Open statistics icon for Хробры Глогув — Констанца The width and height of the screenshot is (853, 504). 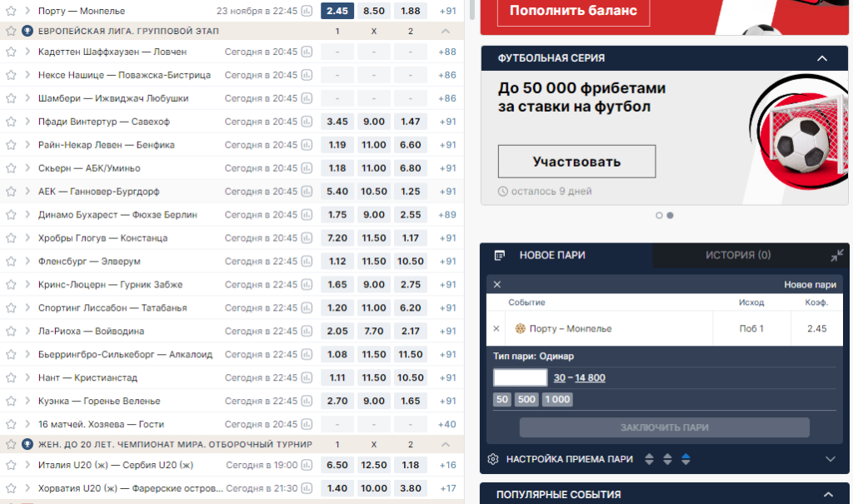(307, 238)
